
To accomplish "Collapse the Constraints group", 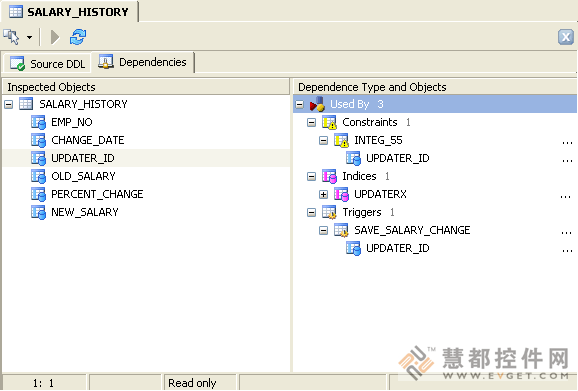I will click(x=311, y=122).
